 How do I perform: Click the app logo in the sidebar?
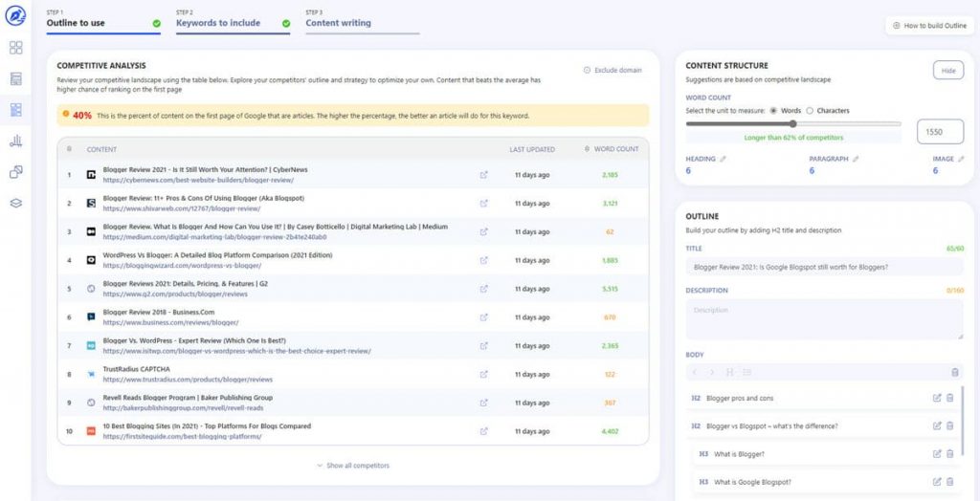coord(15,15)
